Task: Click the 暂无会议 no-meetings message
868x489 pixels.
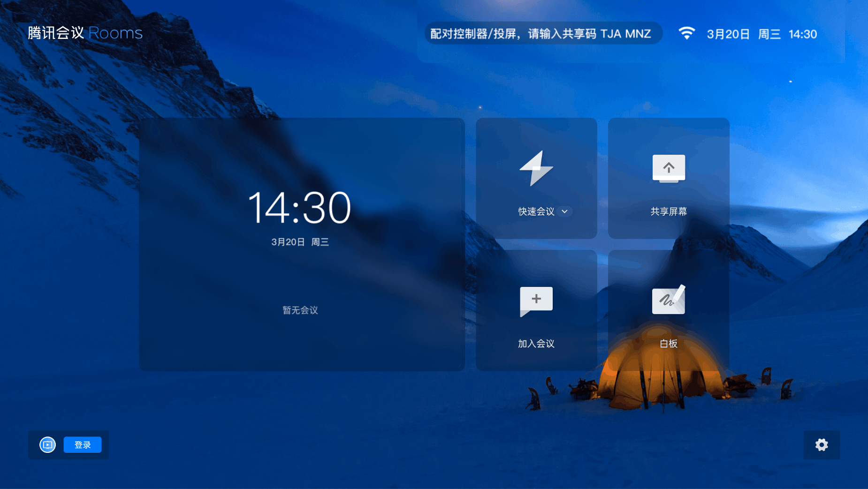Action: coord(300,310)
